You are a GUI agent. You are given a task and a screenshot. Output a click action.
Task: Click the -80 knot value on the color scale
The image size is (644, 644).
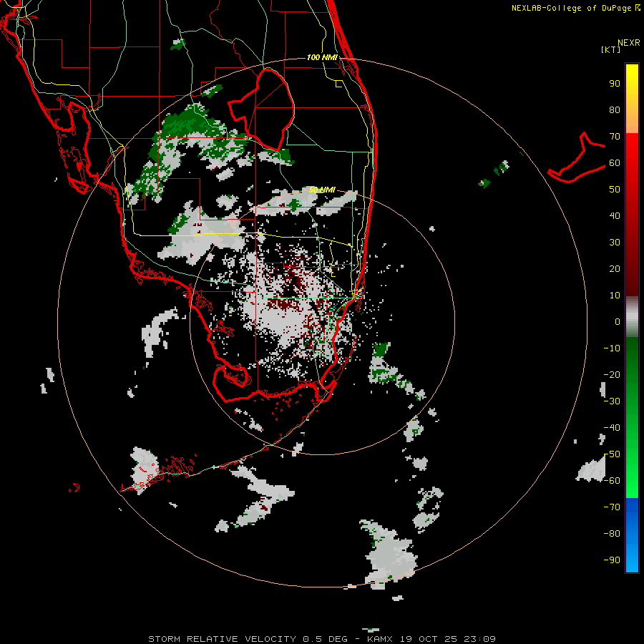point(612,534)
